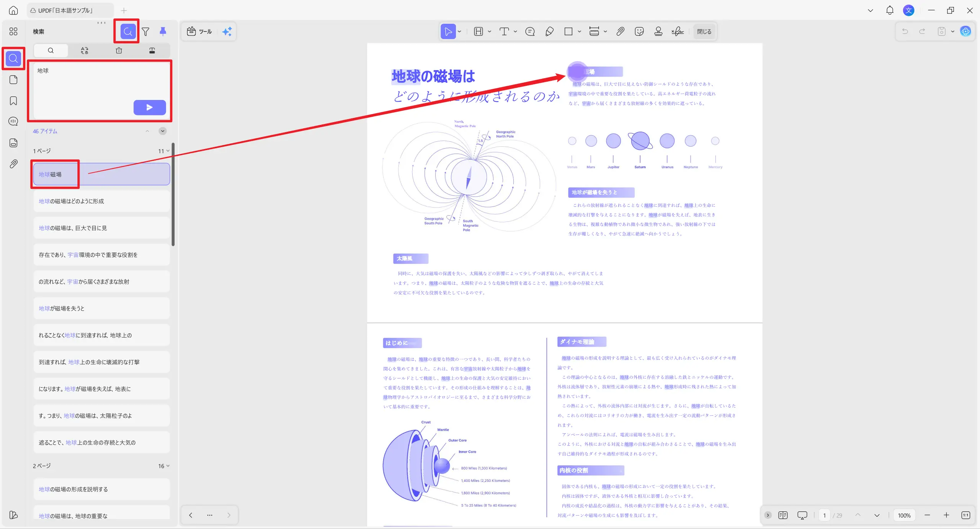The width and height of the screenshot is (980, 529).
Task: Select the sticker tool in toolbar
Action: pyautogui.click(x=639, y=31)
